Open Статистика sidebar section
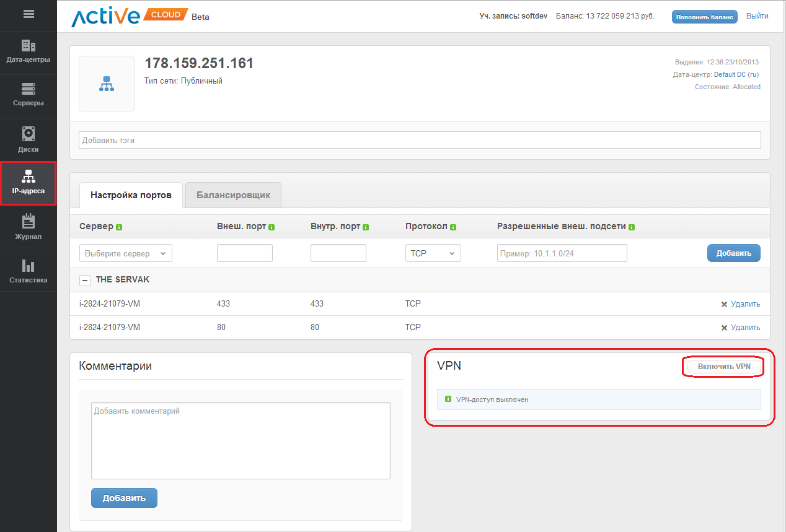The width and height of the screenshot is (786, 532). tap(29, 271)
